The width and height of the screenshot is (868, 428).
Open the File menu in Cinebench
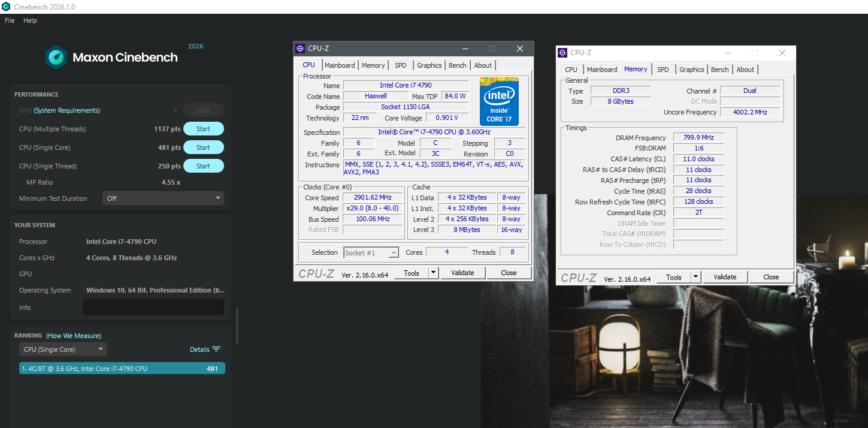pyautogui.click(x=10, y=20)
